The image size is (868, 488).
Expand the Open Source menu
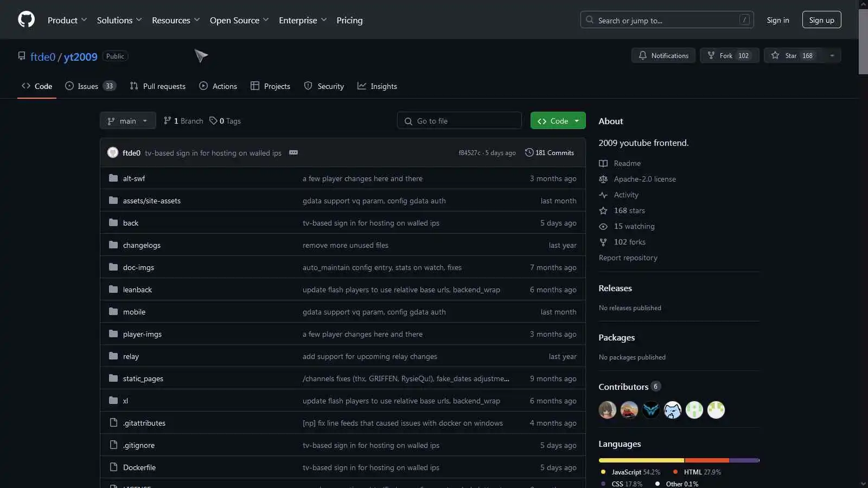[x=239, y=20]
